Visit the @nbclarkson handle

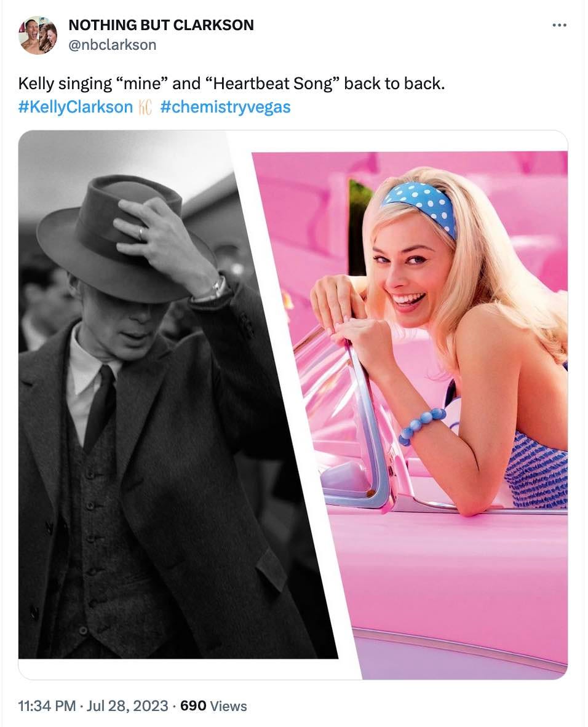(112, 45)
